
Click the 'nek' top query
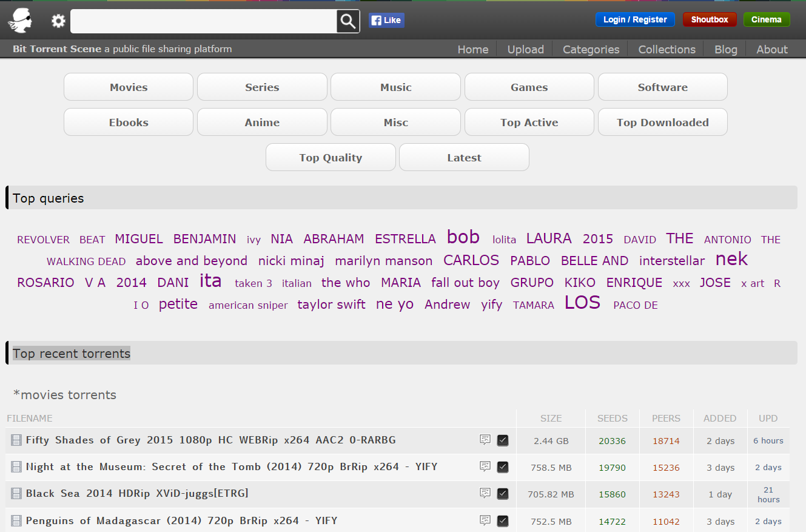pos(731,259)
